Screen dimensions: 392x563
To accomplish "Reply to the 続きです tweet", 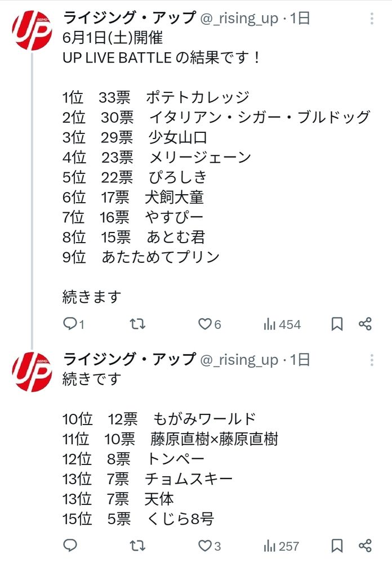I will (70, 545).
